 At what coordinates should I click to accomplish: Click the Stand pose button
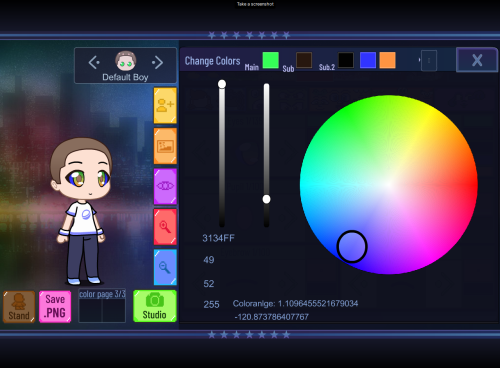click(x=19, y=307)
